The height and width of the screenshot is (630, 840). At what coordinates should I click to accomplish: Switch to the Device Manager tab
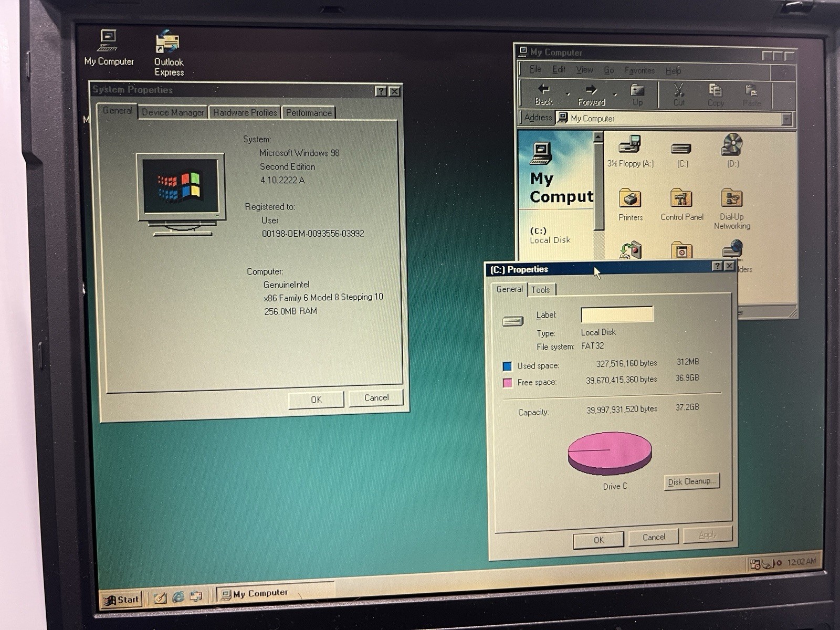click(173, 112)
